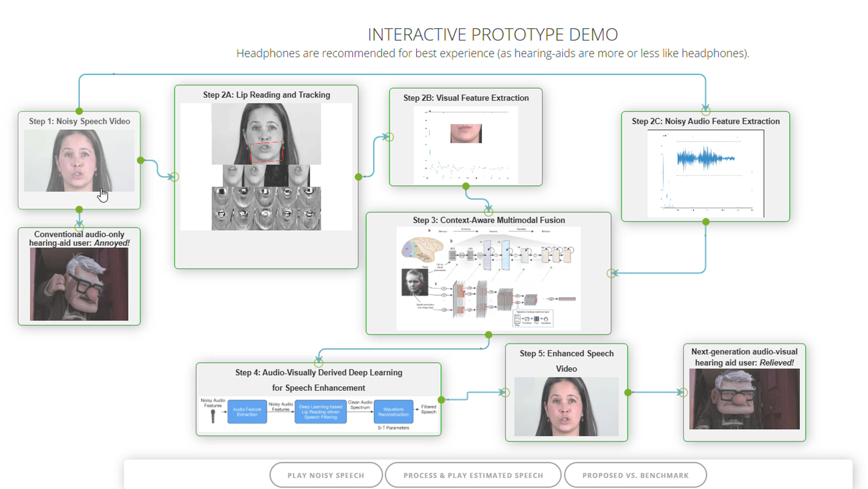Viewport: 868px width, 489px height.
Task: Click green connector dot right of Step 1
Action: click(x=141, y=160)
